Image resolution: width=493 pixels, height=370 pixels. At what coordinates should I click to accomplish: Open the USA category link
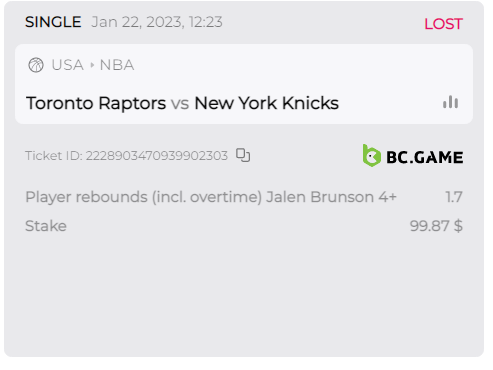tap(68, 65)
